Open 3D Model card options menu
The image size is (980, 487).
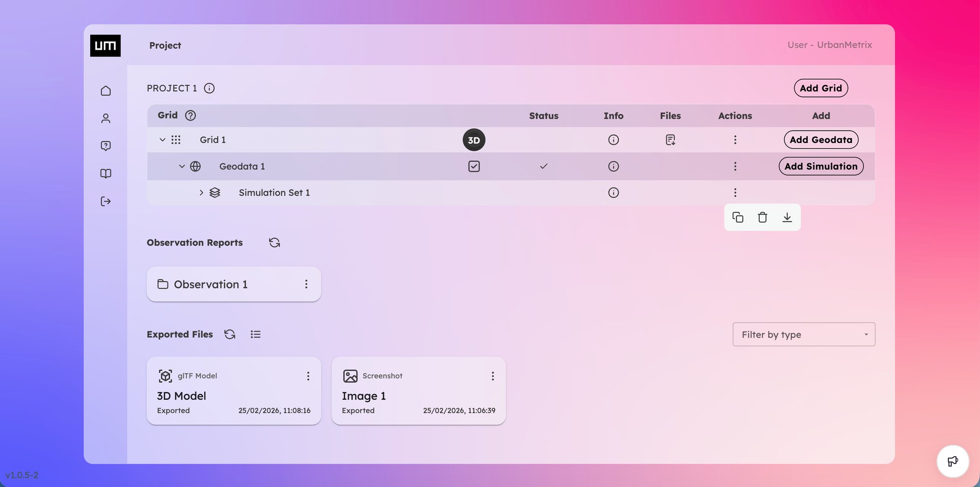pos(308,376)
